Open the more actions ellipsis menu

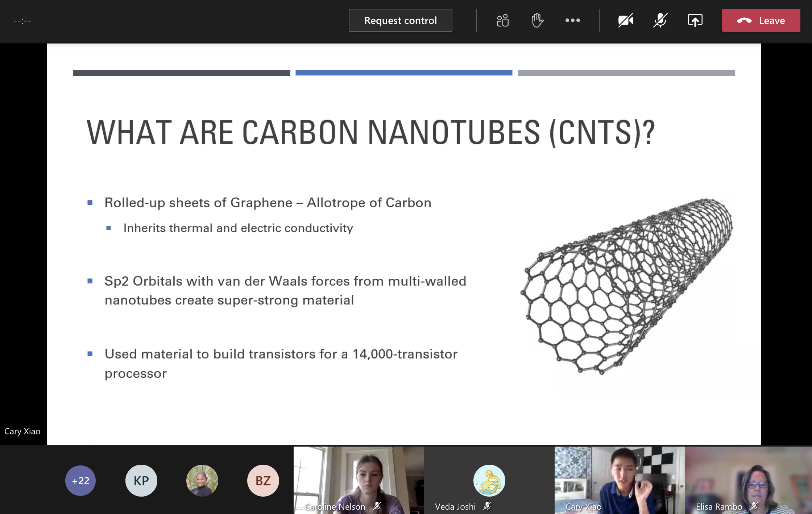point(572,20)
